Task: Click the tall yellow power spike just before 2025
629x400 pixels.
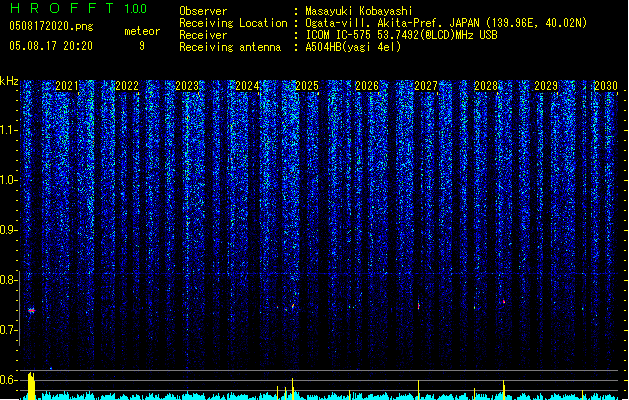Action: pyautogui.click(x=292, y=389)
